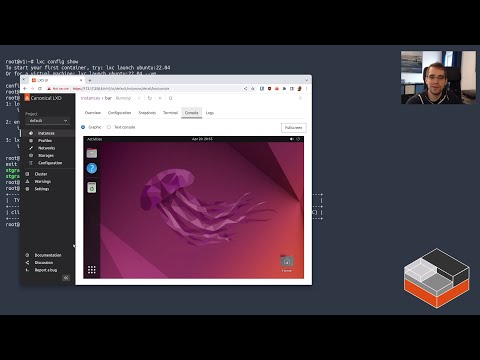Open Profiles in the LXD sidebar
Image resolution: width=480 pixels, height=360 pixels.
45,140
